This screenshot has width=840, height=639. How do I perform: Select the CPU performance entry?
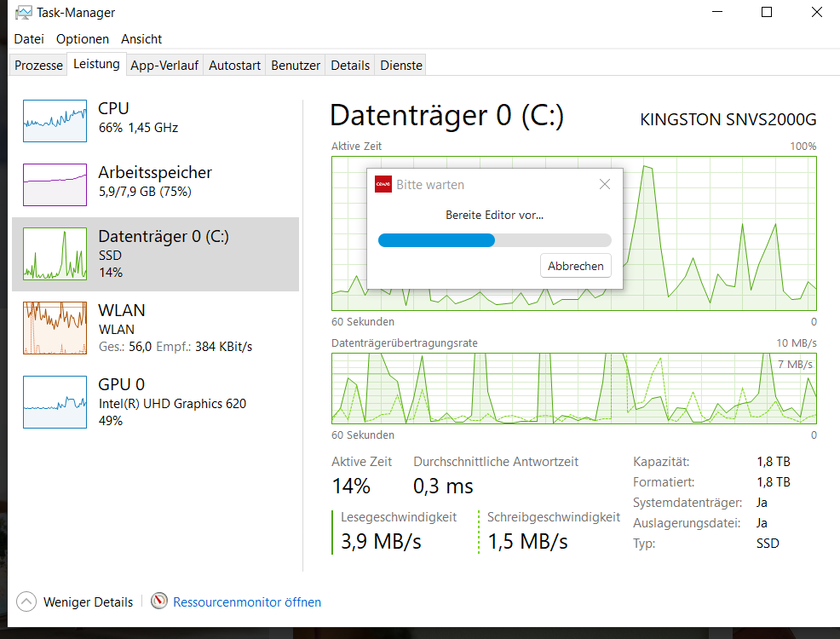(155, 120)
